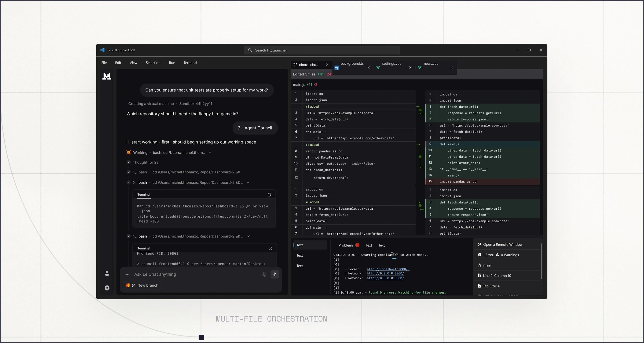This screenshot has width=644, height=343.
Task: Click the orange Working status icon
Action: pos(129,152)
